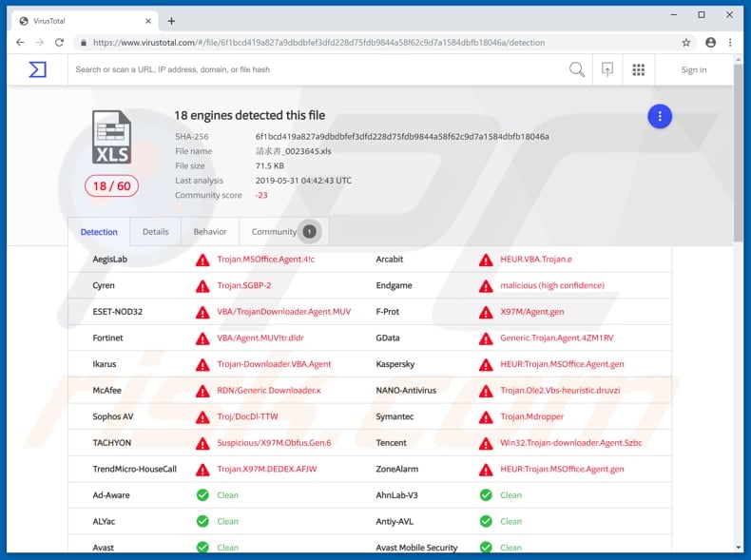Click Trojan.Mdropper result
Viewport: 751px width, 560px height.
531,416
